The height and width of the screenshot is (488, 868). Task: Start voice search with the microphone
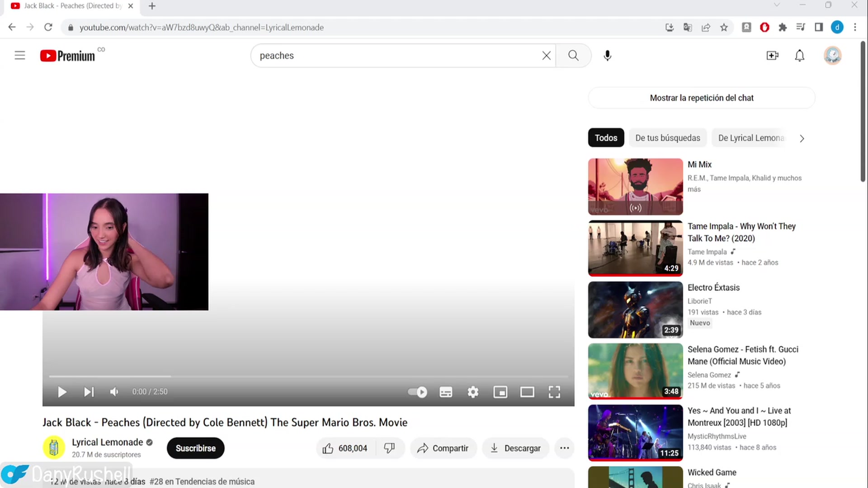(x=608, y=56)
